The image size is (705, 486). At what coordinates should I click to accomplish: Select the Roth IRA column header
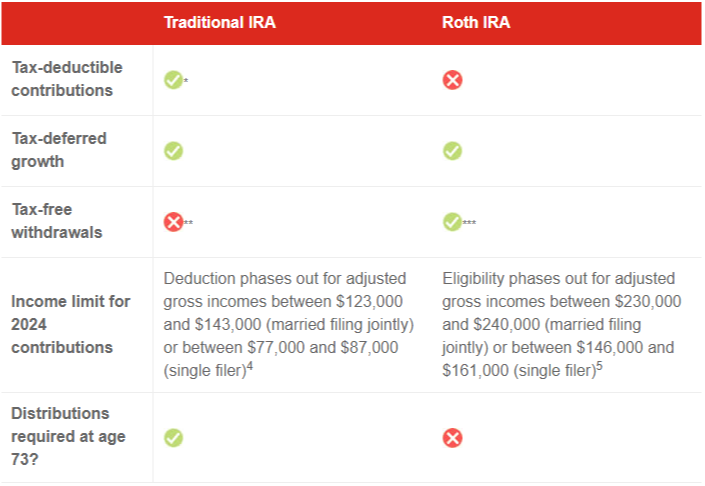click(x=476, y=22)
